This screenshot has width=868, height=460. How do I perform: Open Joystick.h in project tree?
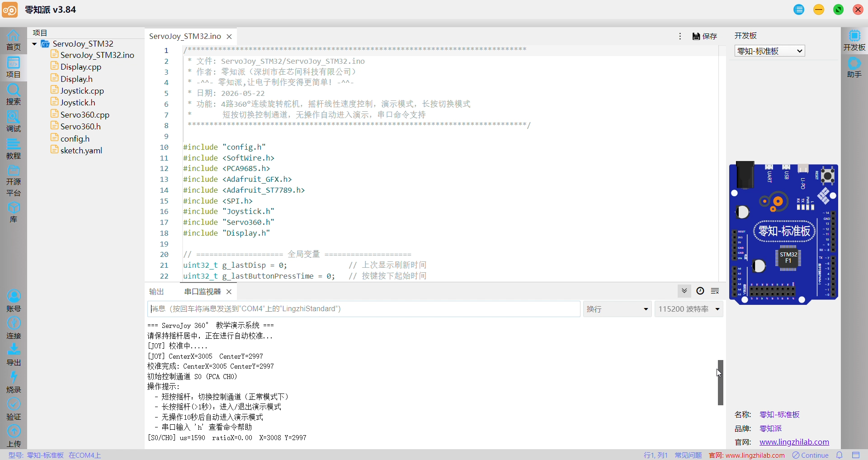point(77,103)
